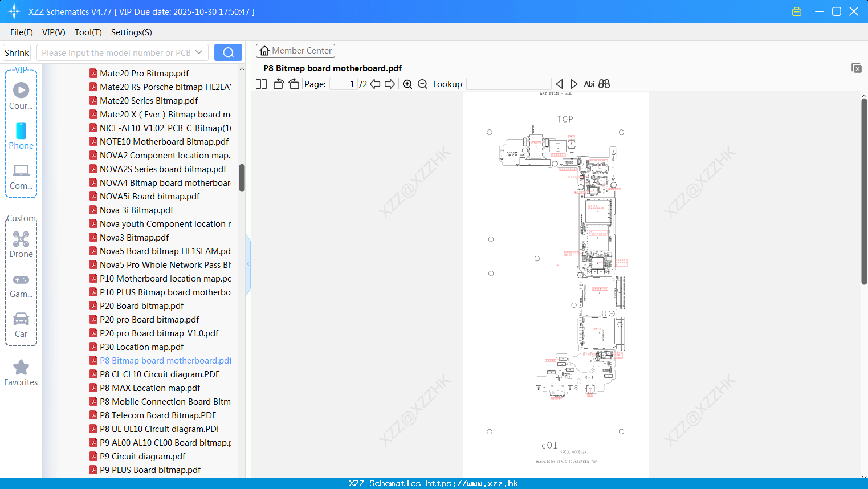Viewport: 868px width, 489px height.
Task: Find next lookup match triangle
Action: 574,84
